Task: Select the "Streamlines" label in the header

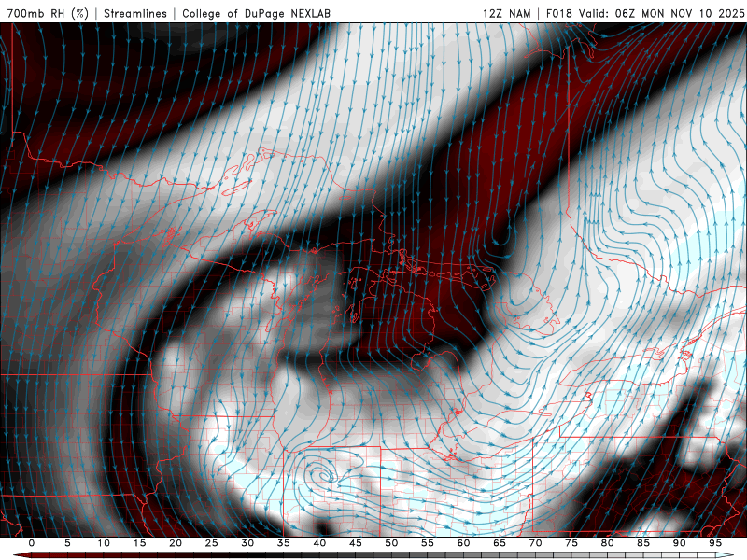Action: (135, 13)
